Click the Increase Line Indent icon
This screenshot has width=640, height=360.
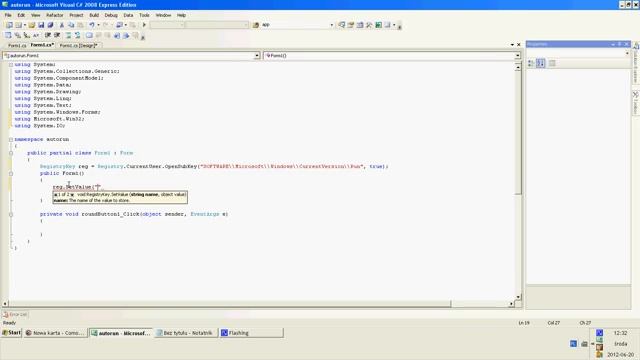click(x=57, y=36)
